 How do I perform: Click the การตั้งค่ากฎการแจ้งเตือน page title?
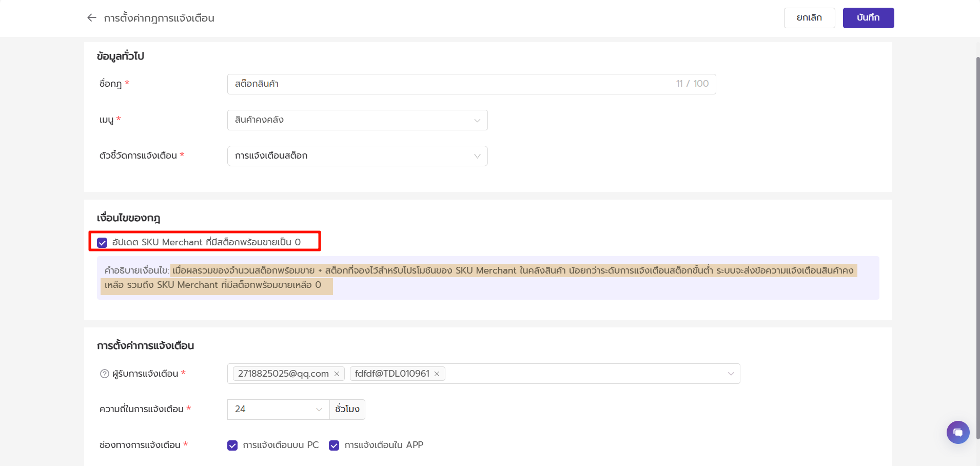(159, 18)
